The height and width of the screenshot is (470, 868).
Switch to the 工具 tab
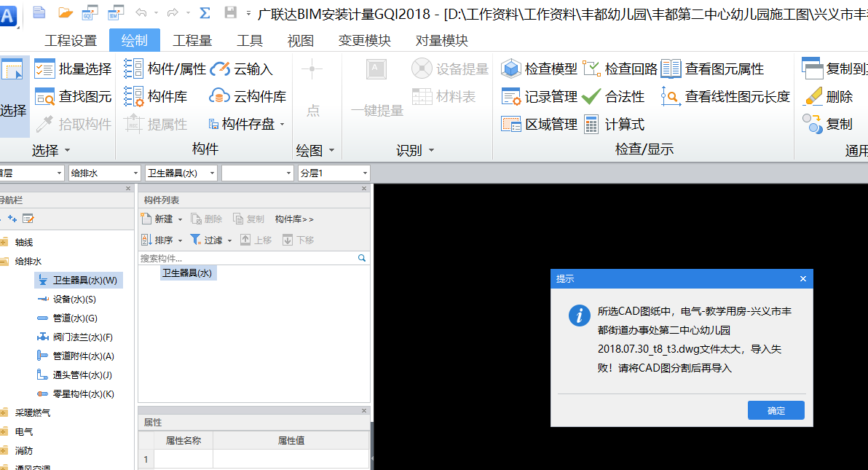pyautogui.click(x=250, y=41)
